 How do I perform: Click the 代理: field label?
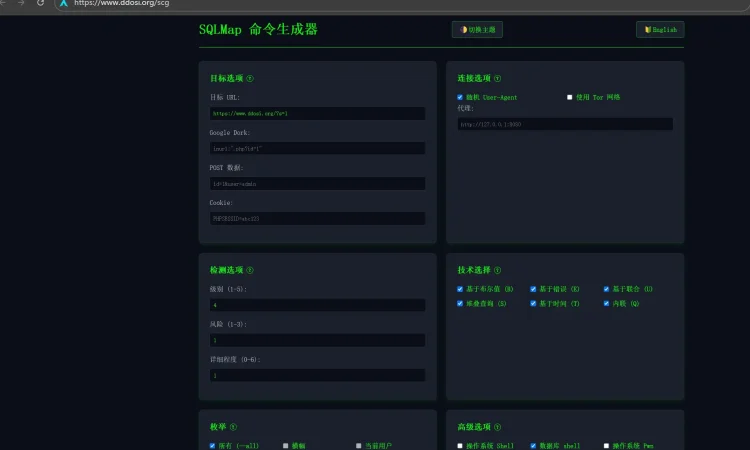click(465, 108)
